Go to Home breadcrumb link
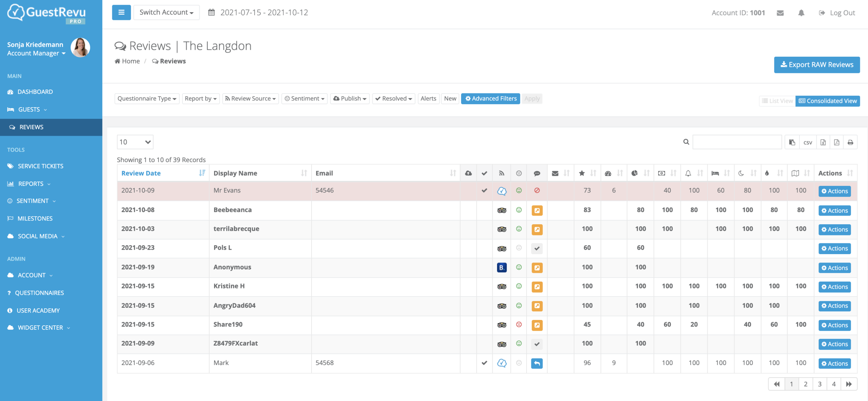 127,61
